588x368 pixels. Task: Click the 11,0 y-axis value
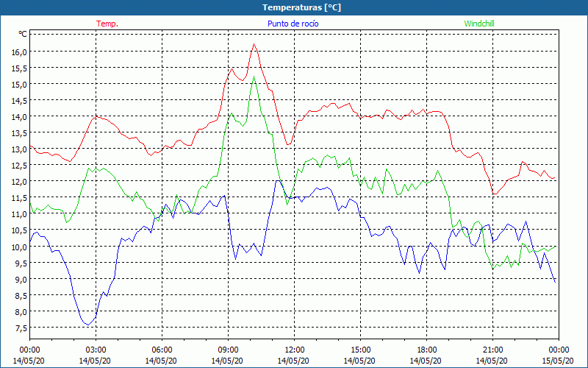(19, 214)
